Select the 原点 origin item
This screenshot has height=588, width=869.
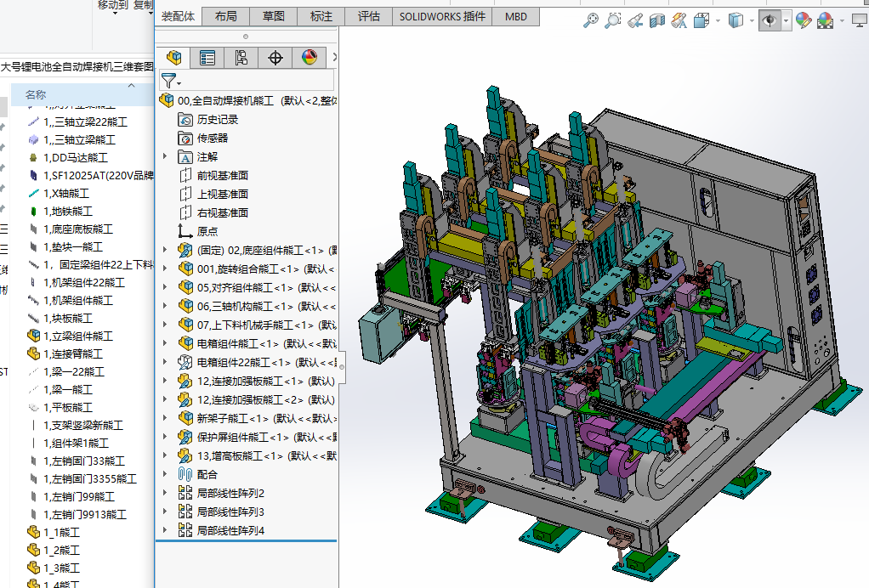(198, 231)
